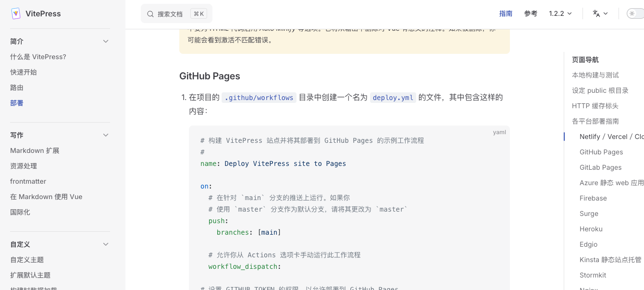Open the 快速开始 sidebar link

click(x=24, y=72)
